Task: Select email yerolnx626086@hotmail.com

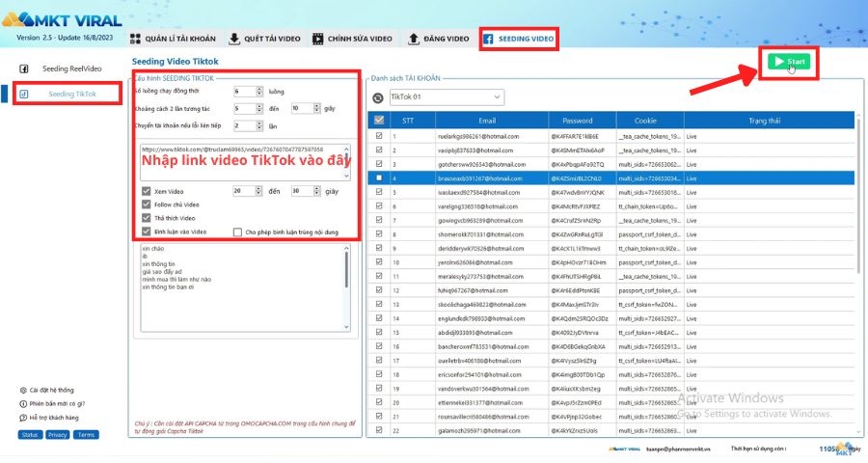Action: coord(475,262)
